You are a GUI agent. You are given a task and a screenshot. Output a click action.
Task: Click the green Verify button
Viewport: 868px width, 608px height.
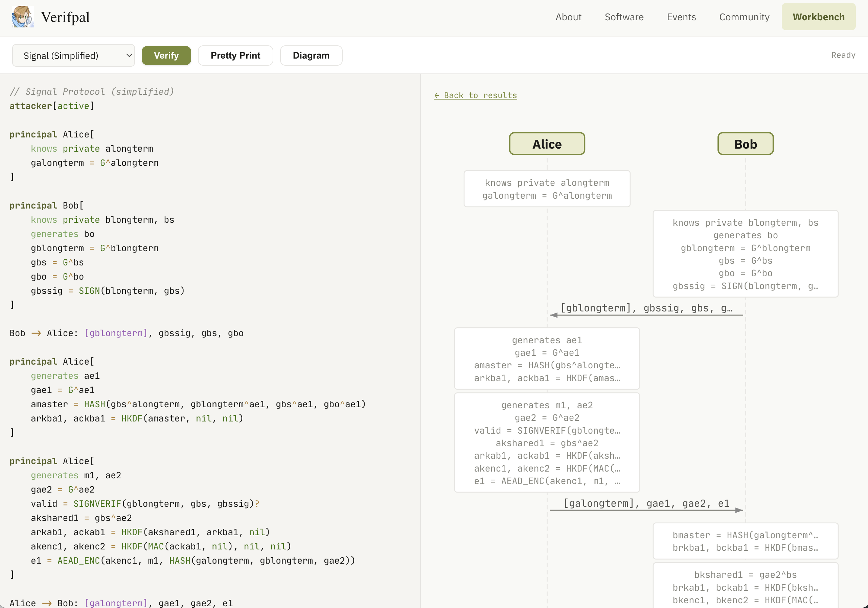(x=166, y=56)
